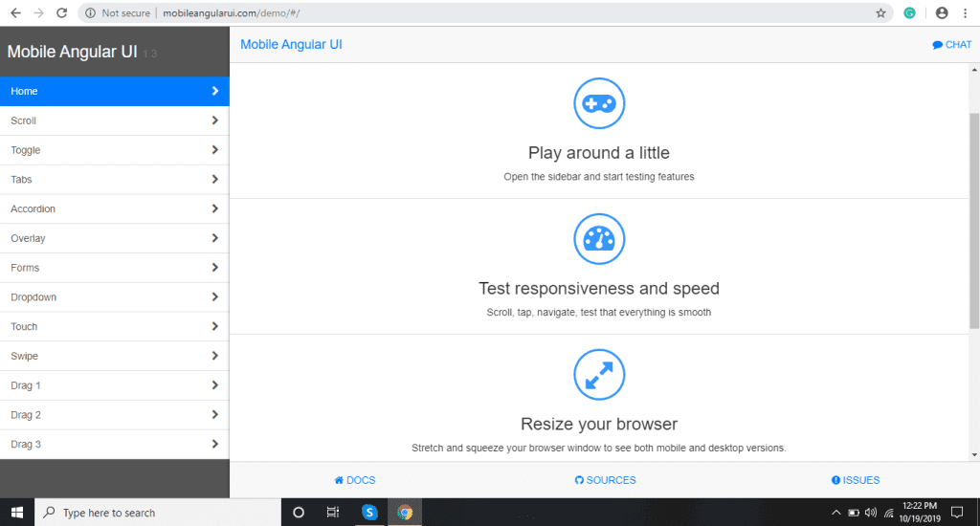Click the chevron beside Swipe

point(214,356)
